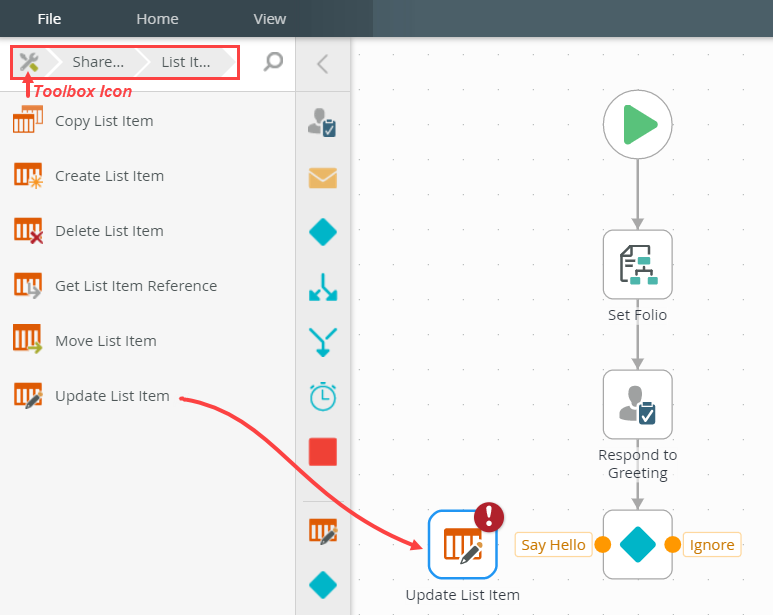The height and width of the screenshot is (615, 773).
Task: Select the Merge arrows icon in favorites bar
Action: point(323,342)
